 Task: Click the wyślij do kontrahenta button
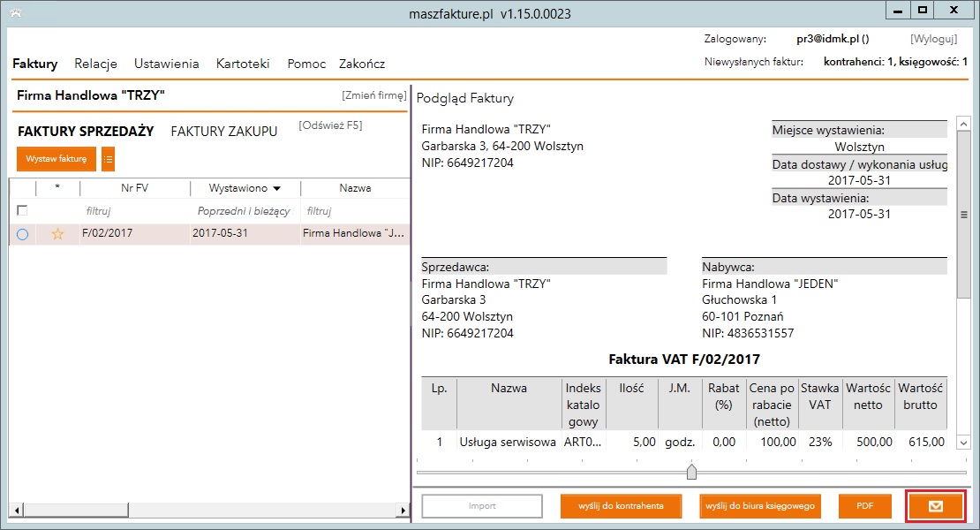pos(621,506)
